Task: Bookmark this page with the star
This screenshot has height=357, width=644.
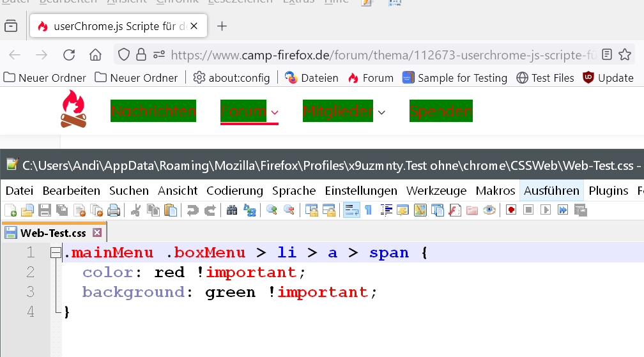Action: tap(625, 54)
